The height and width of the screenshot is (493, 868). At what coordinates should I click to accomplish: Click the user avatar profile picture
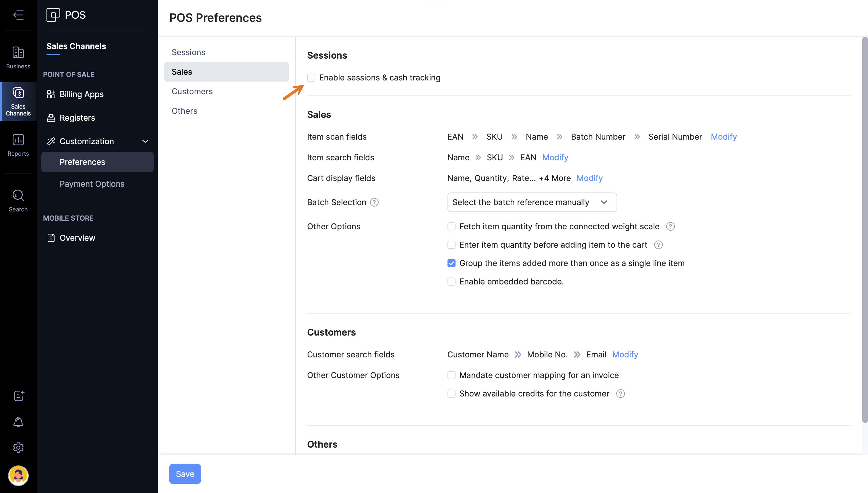click(x=18, y=475)
